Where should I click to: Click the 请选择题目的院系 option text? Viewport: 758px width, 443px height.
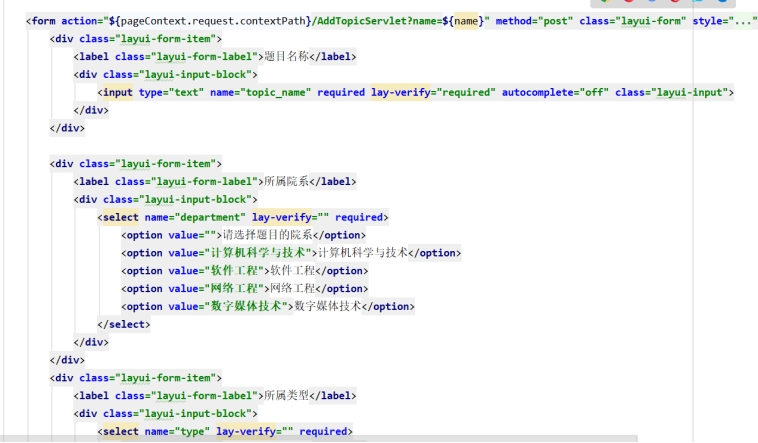pyautogui.click(x=267, y=235)
